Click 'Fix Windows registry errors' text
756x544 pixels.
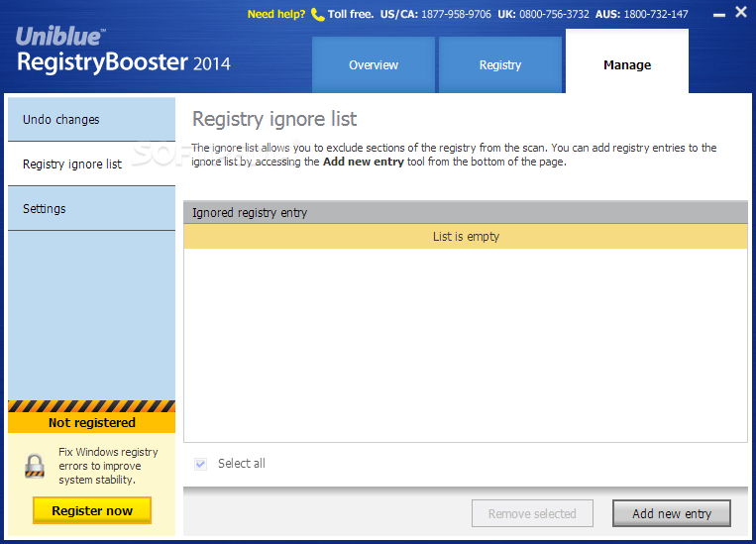[x=108, y=466]
